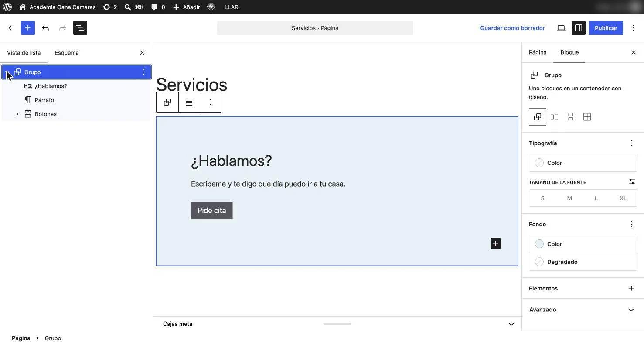
Task: Close the list view panel
Action: click(142, 53)
